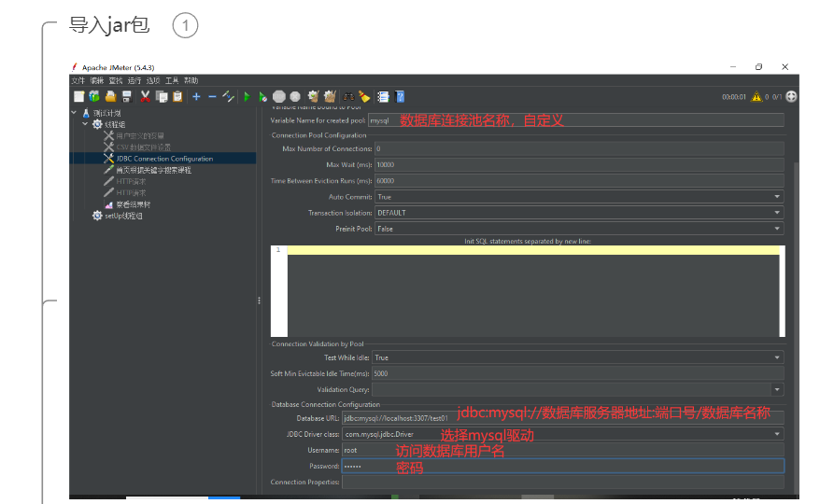Click the Password field
The height and width of the screenshot is (504, 834).
pyautogui.click(x=563, y=467)
